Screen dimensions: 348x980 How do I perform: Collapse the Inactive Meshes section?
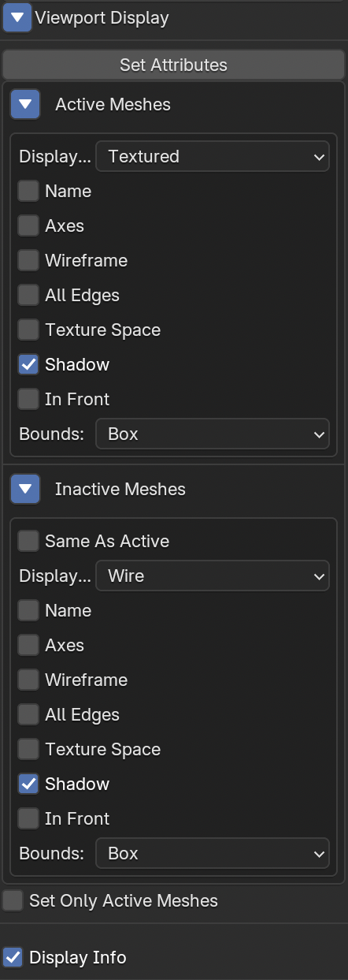(25, 489)
